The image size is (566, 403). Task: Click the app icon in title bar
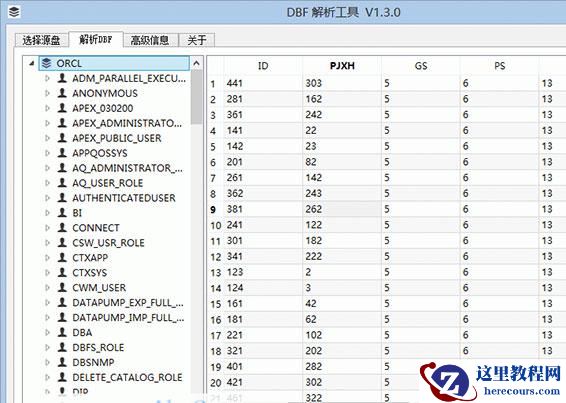(14, 12)
